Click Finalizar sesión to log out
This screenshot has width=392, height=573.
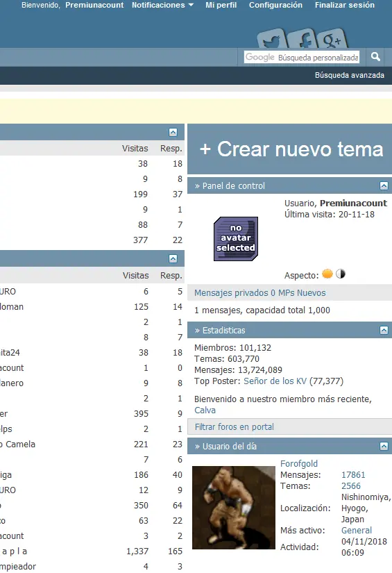(345, 5)
